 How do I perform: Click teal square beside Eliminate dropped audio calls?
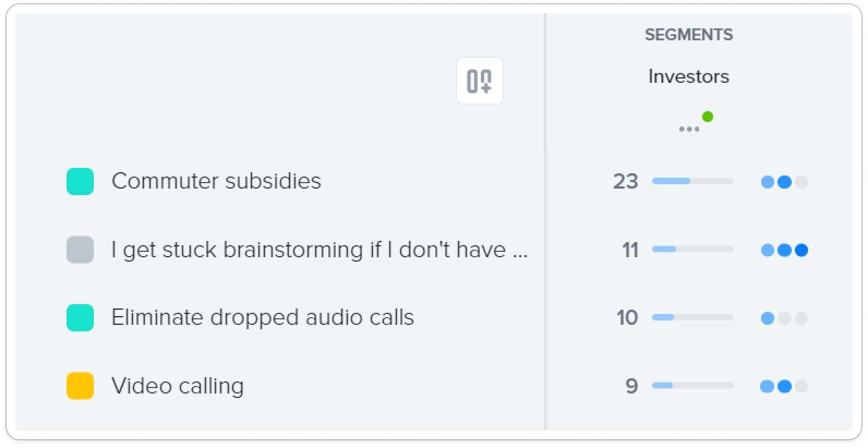tap(80, 318)
